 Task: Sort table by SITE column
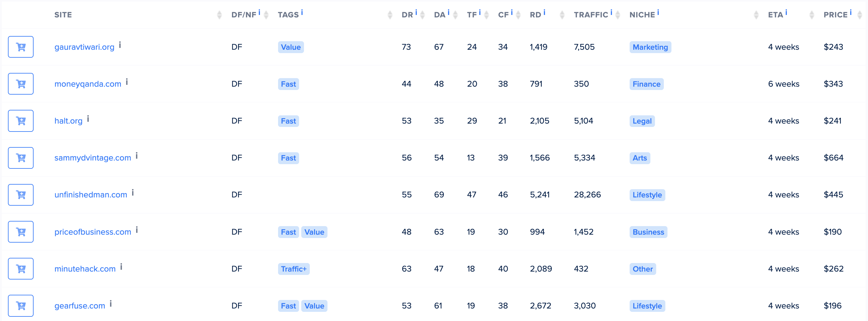[219, 15]
